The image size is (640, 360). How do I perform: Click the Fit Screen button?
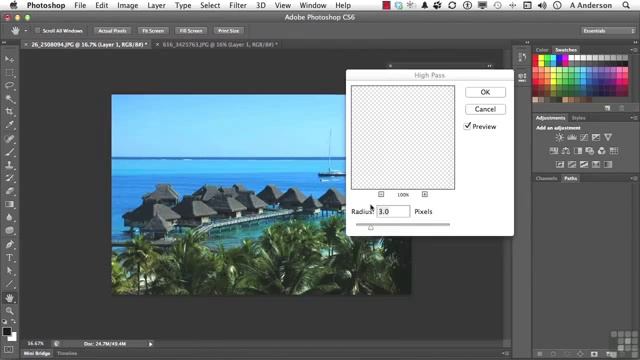click(x=153, y=31)
